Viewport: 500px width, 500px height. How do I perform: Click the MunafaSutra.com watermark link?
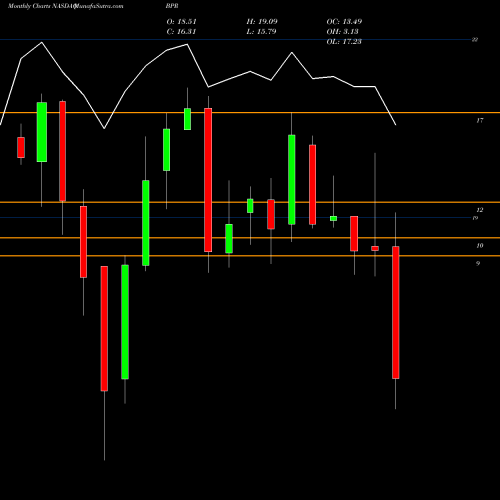click(x=98, y=6)
